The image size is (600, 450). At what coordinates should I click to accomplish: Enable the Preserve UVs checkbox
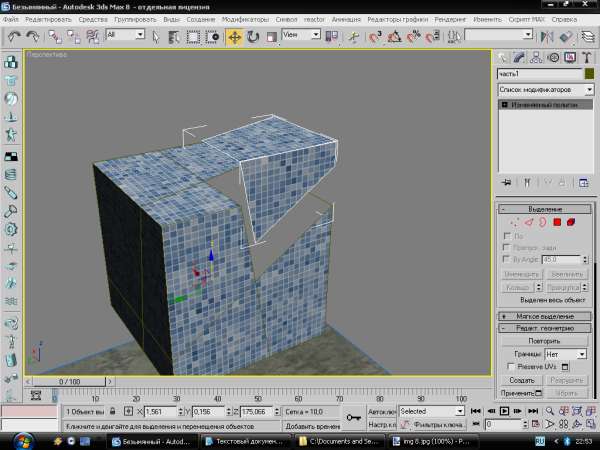click(513, 367)
